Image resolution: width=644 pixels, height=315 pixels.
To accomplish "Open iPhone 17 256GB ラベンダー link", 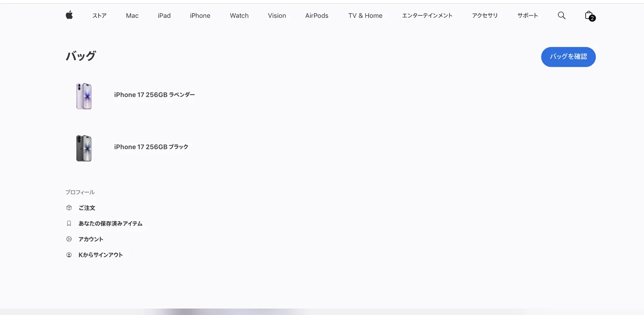I will [x=155, y=95].
